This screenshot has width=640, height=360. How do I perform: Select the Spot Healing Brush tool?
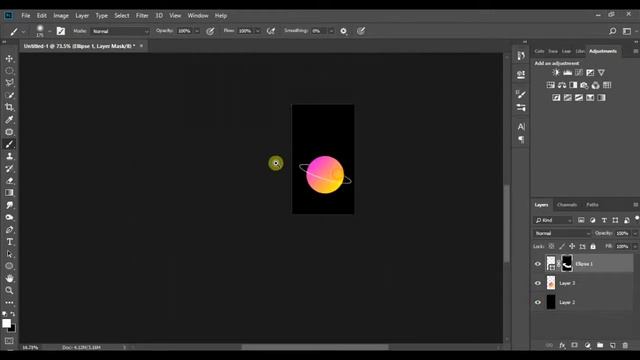tap(9, 132)
